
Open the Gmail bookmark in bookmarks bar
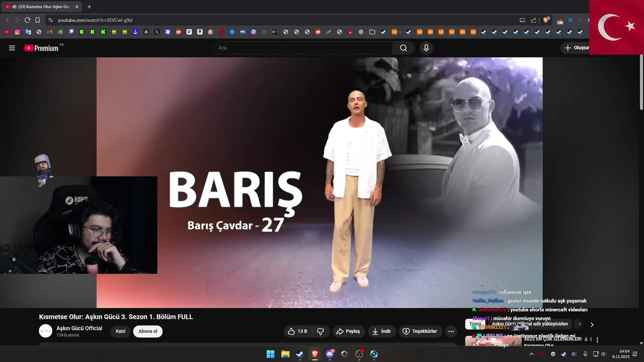tap(49, 32)
